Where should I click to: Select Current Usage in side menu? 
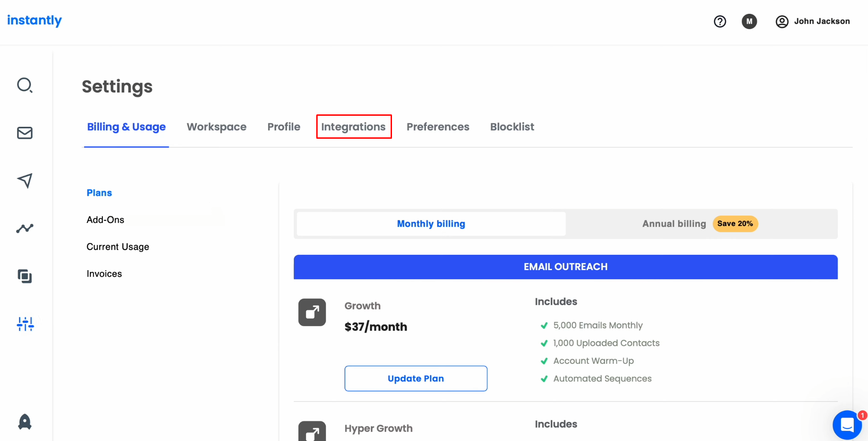coord(118,247)
